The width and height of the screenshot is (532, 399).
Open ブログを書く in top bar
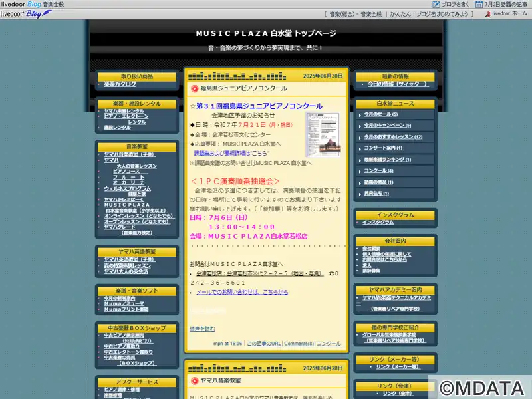pos(455,5)
